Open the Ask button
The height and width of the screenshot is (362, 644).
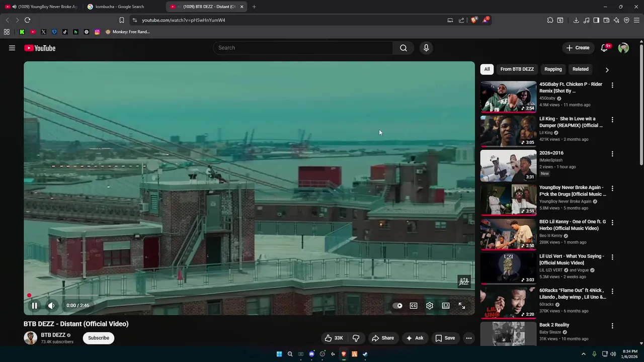pyautogui.click(x=415, y=338)
